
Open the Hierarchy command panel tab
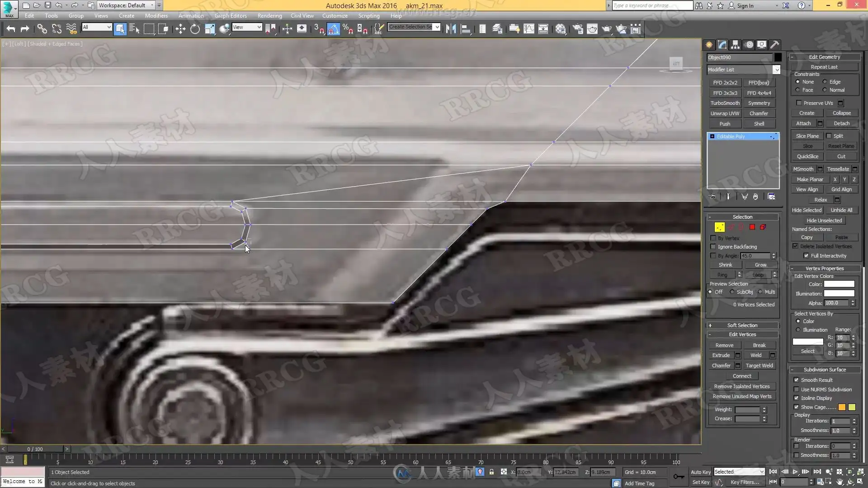[735, 45]
